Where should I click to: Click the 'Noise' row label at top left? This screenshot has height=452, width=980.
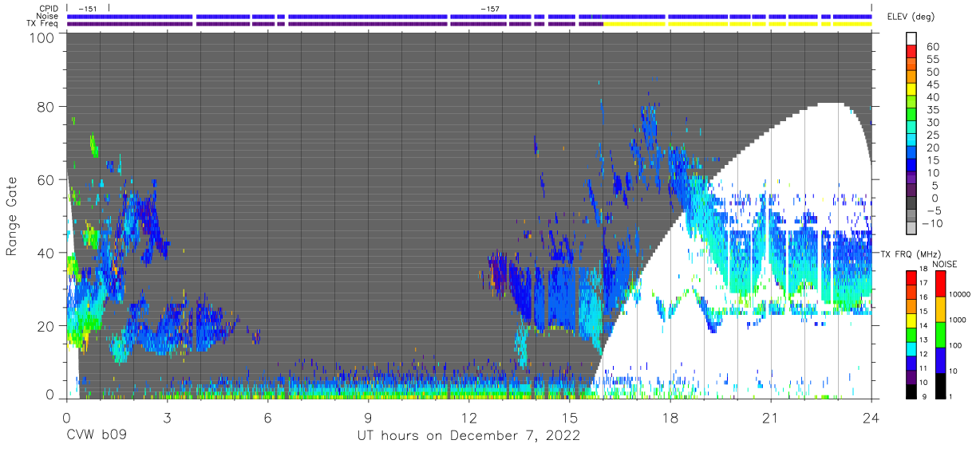(48, 16)
